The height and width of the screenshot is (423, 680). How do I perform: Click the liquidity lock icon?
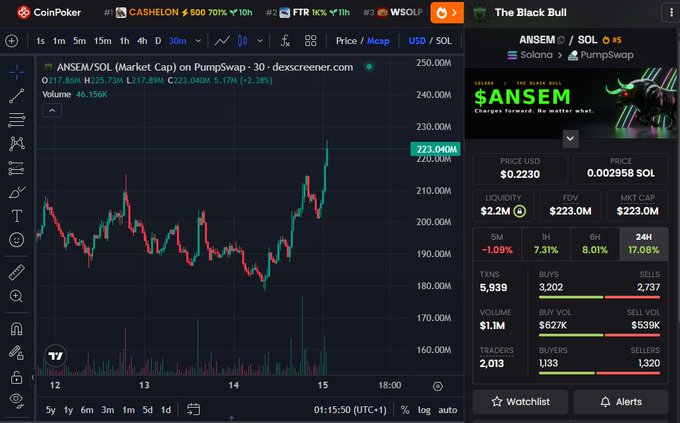tap(520, 211)
